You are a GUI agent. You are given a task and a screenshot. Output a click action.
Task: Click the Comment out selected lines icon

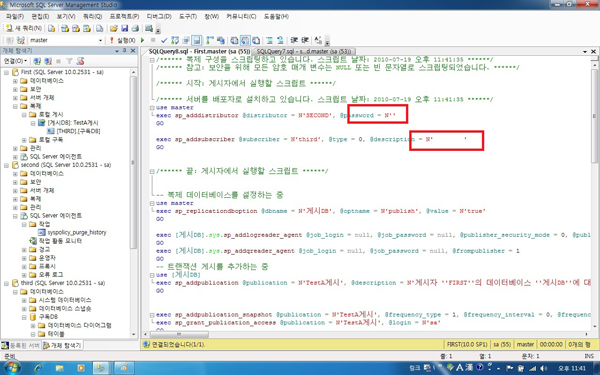269,40
